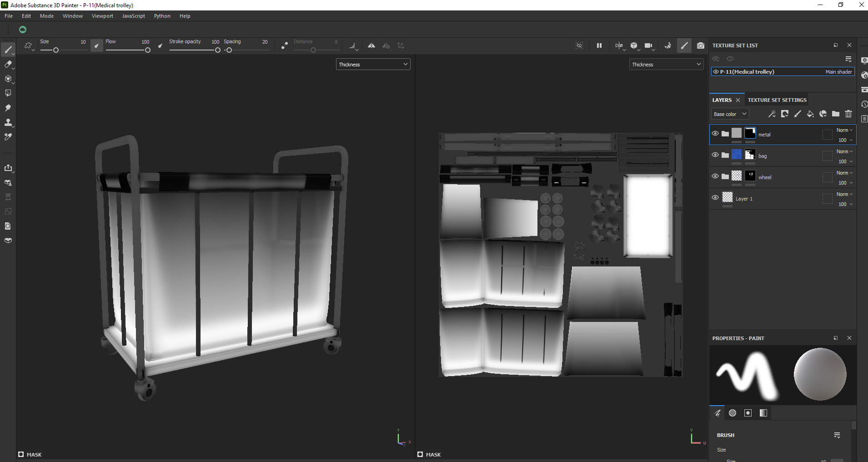The height and width of the screenshot is (462, 868).
Task: Open the material tab in Properties
Action: coord(763,413)
